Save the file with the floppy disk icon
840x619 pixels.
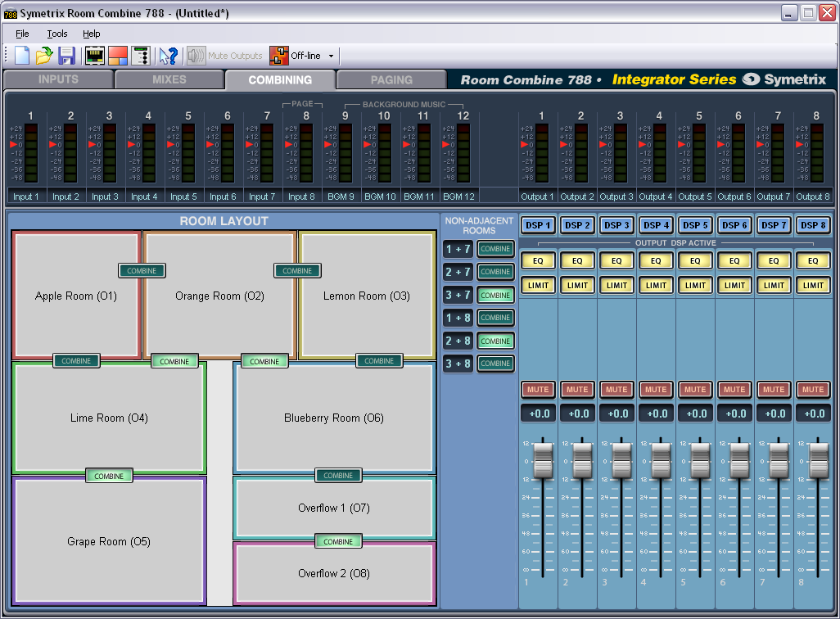(x=66, y=55)
